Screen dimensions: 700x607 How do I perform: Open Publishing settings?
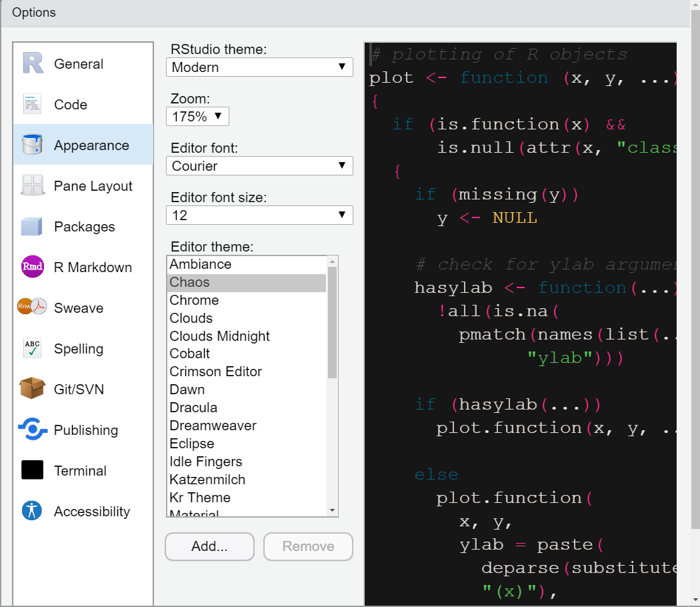[x=83, y=430]
